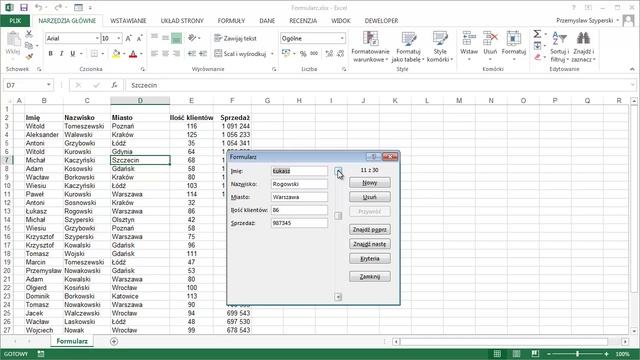Expand the Czcionka group dialog launcher

pyautogui.click(x=142, y=69)
